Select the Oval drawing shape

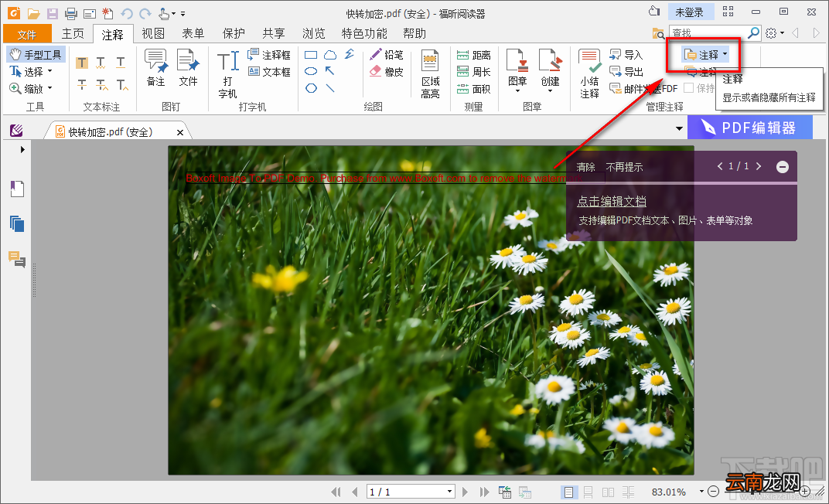(x=311, y=71)
